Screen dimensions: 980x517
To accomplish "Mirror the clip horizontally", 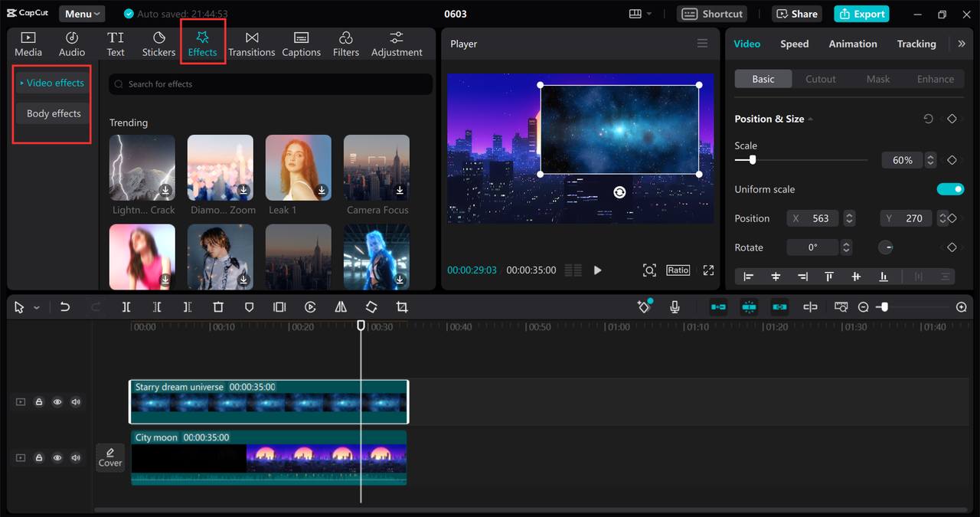I will pos(341,307).
